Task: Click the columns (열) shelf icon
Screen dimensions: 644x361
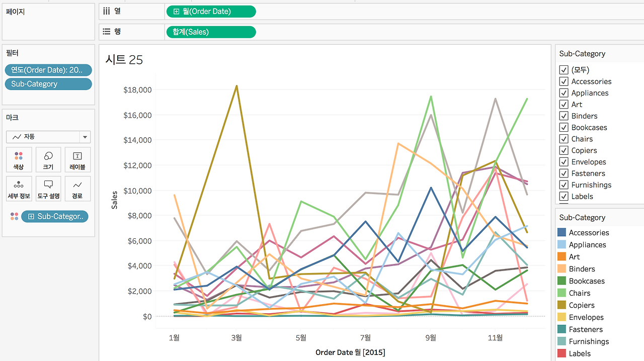Action: 106,11
